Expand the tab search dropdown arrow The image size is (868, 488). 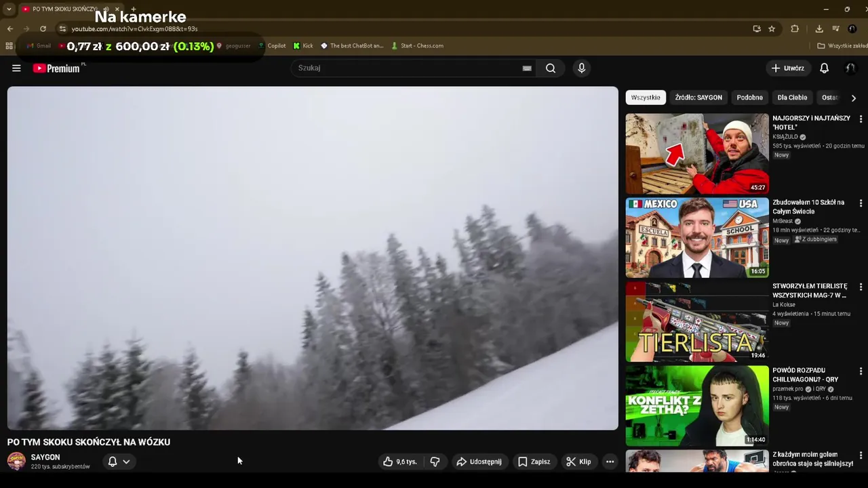coord(9,9)
